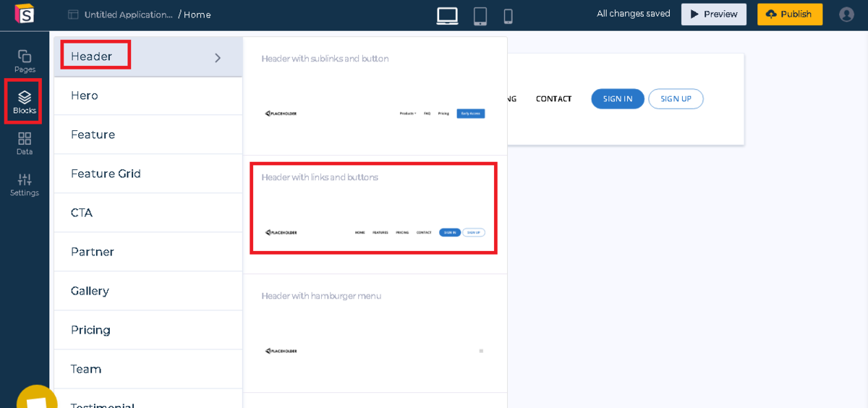This screenshot has width=868, height=408.
Task: Open the Data sidebar panel
Action: pyautogui.click(x=25, y=143)
